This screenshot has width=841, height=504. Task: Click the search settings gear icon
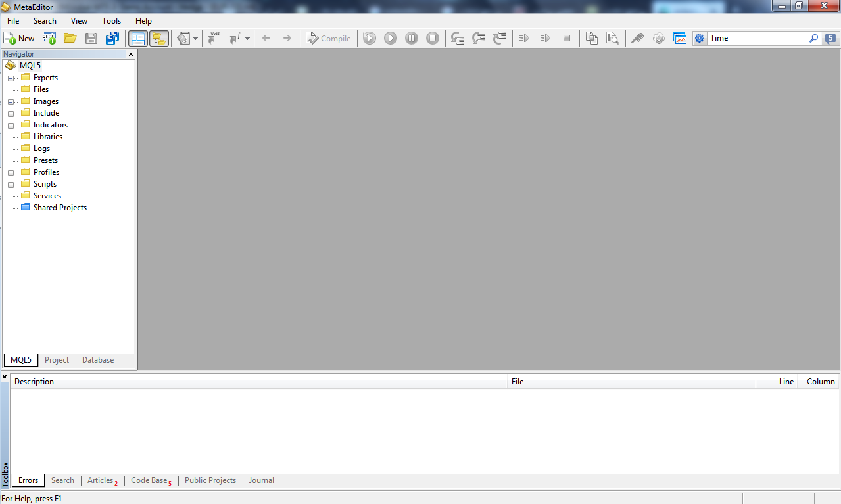point(700,39)
